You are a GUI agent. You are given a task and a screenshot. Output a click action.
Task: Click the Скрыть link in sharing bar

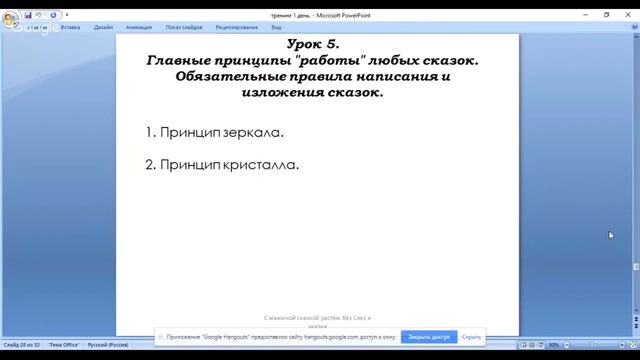[472, 337]
